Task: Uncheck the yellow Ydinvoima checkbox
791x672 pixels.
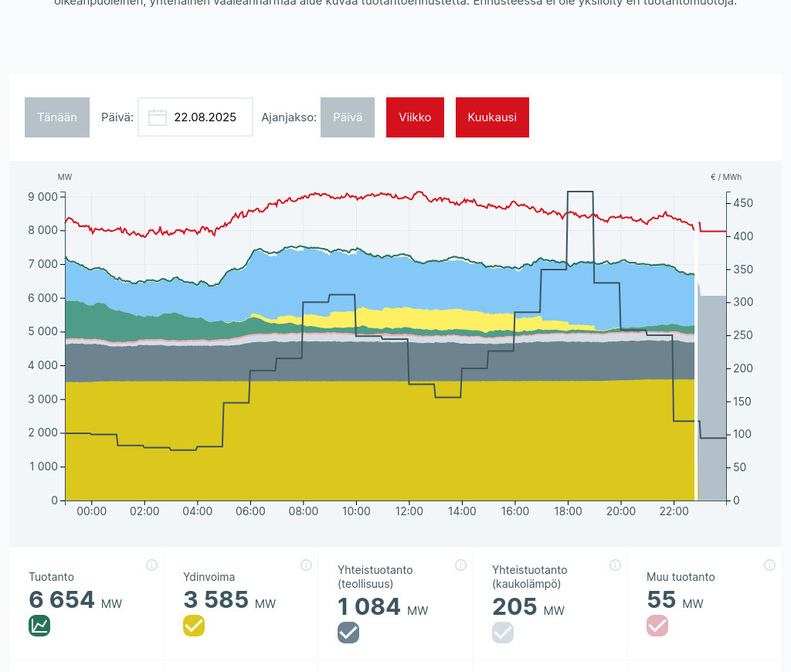Action: tap(194, 626)
